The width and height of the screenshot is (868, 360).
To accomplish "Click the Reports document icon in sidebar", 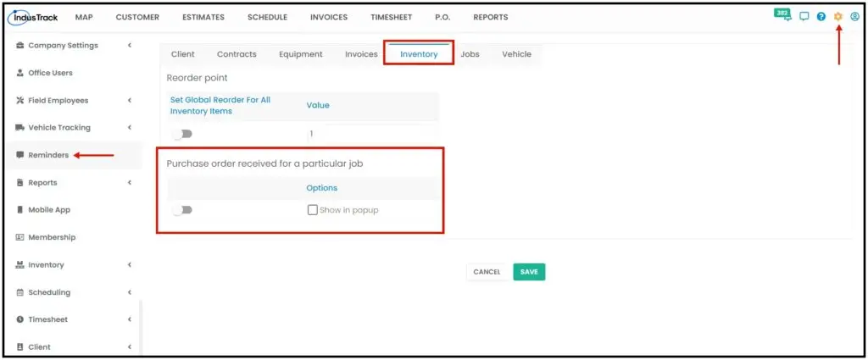I will 20,182.
